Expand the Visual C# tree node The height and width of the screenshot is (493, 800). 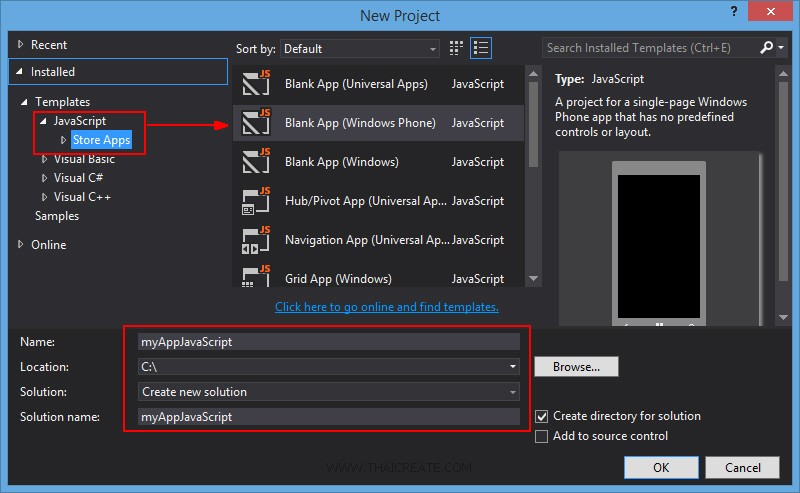44,178
